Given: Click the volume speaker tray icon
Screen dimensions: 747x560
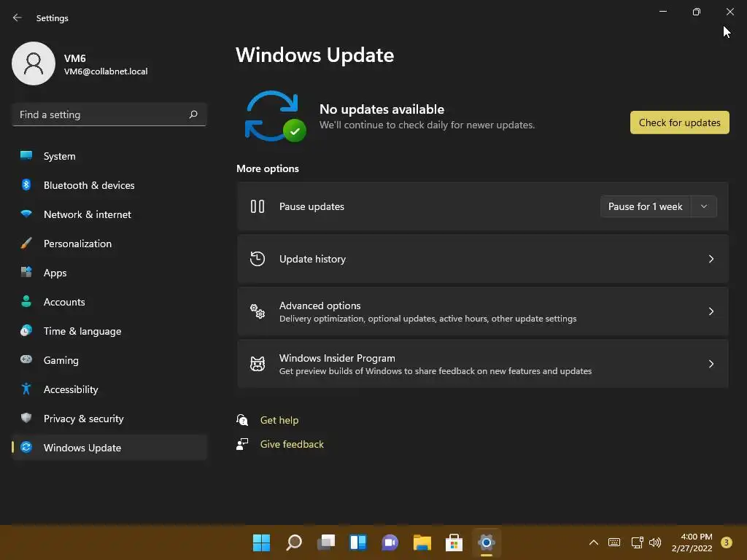Looking at the screenshot, I should point(655,542).
